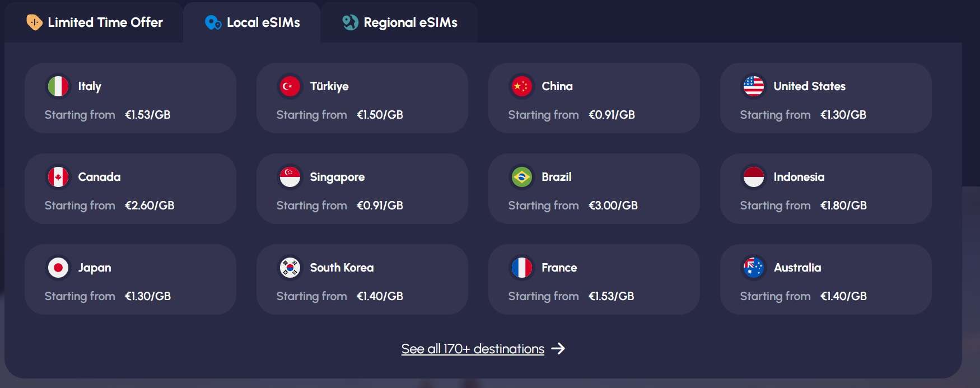Click the Türkiye flag icon
The image size is (980, 388).
point(290,86)
